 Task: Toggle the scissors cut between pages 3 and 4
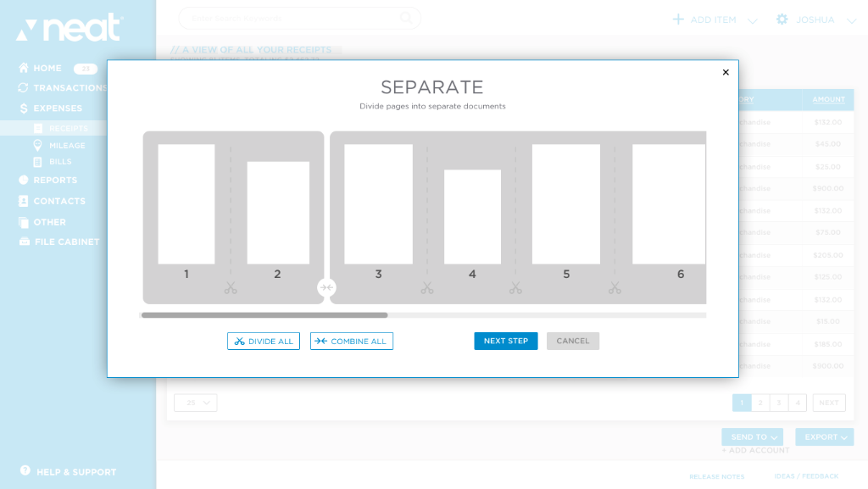[x=426, y=287]
